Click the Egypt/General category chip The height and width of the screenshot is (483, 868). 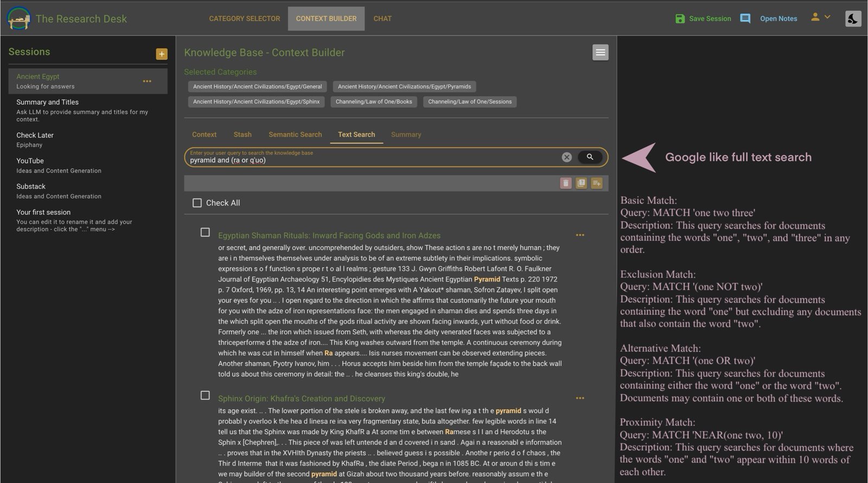[257, 86]
